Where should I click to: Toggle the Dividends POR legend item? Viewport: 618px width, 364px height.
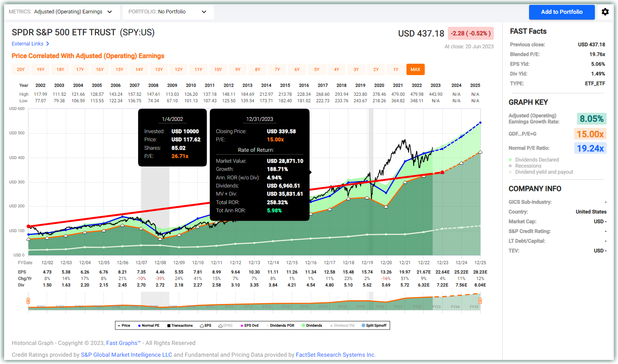coord(280,325)
